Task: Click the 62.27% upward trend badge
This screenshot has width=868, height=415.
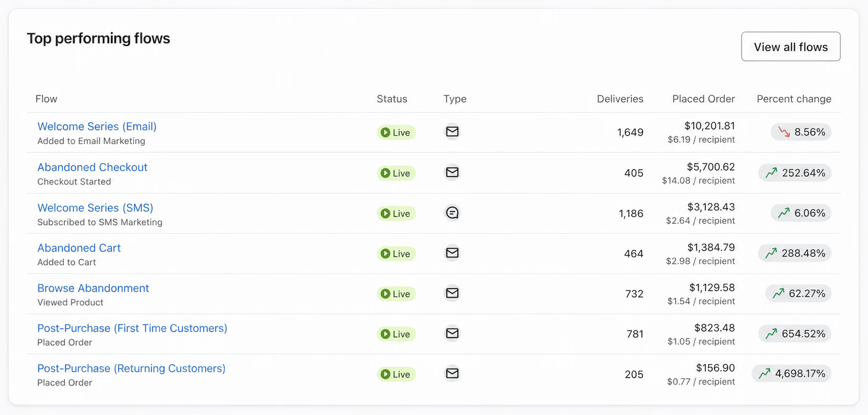Action: 798,293
